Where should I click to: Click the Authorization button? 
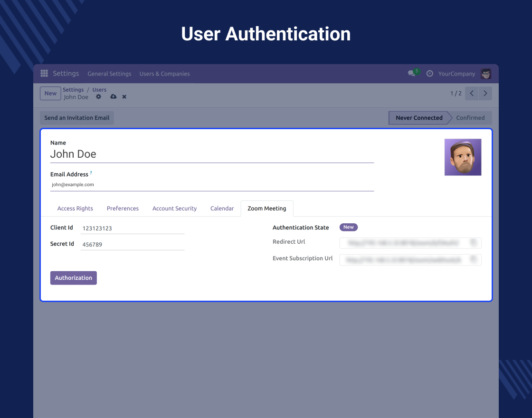74,278
